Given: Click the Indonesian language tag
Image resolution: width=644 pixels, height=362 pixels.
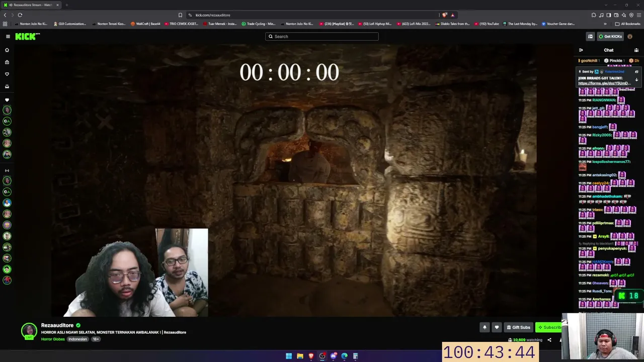Looking at the screenshot, I should (x=77, y=339).
